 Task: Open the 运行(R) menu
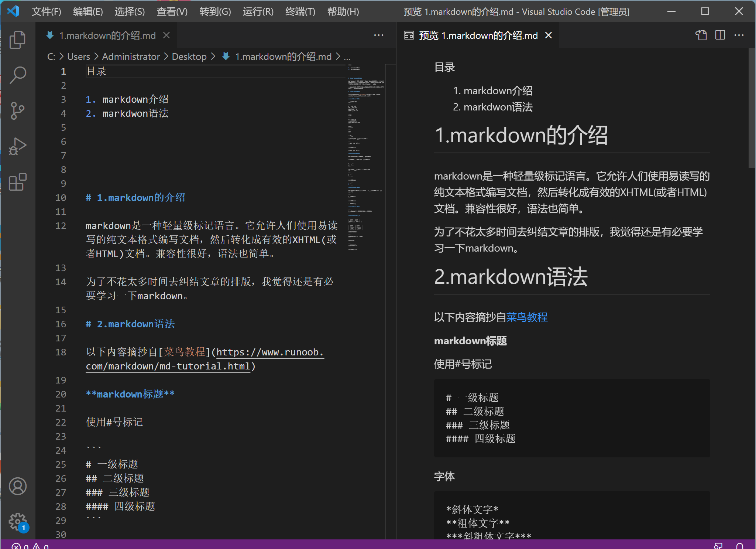click(x=258, y=11)
